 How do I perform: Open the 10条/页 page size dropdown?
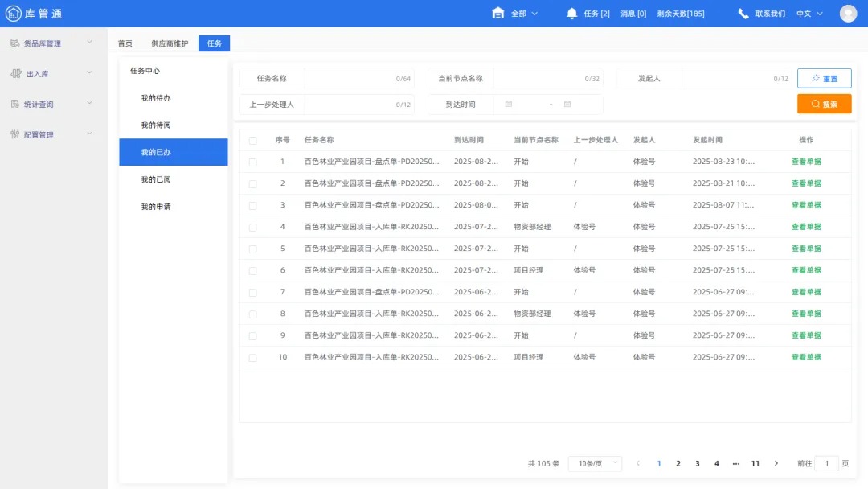coord(595,463)
